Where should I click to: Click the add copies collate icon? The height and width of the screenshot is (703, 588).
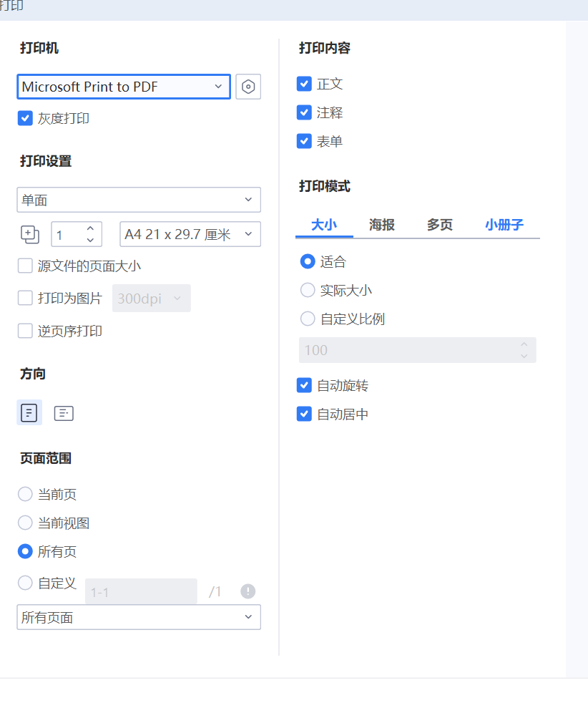tap(29, 234)
